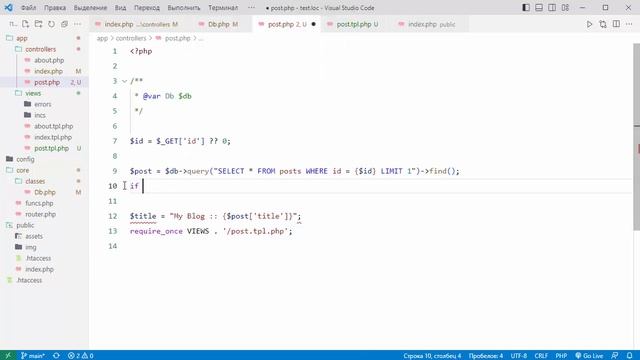This screenshot has height=360, width=640.
Task: Fold the doc comment at line 3
Action: click(124, 81)
